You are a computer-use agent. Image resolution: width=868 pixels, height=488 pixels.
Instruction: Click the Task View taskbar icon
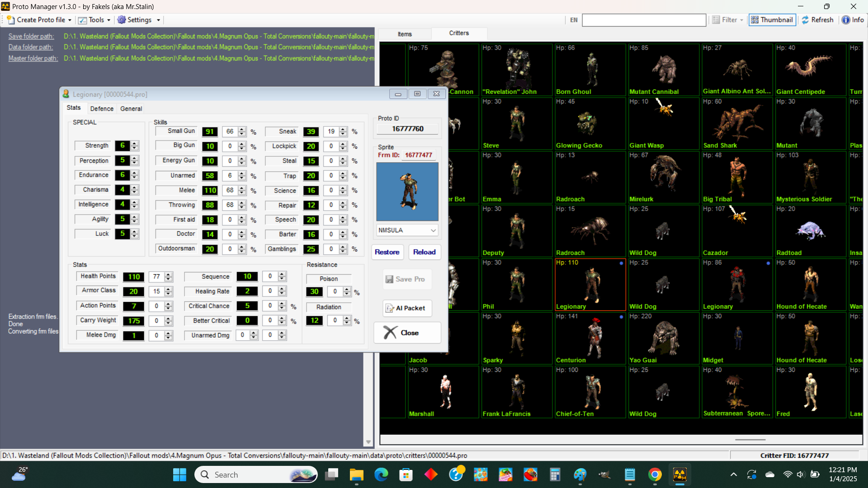pos(332,474)
